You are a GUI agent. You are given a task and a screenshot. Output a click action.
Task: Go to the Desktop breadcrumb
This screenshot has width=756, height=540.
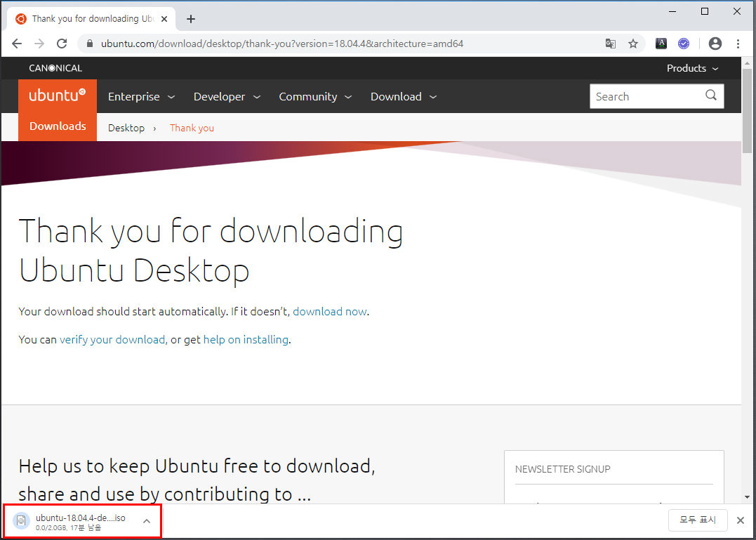coord(126,128)
